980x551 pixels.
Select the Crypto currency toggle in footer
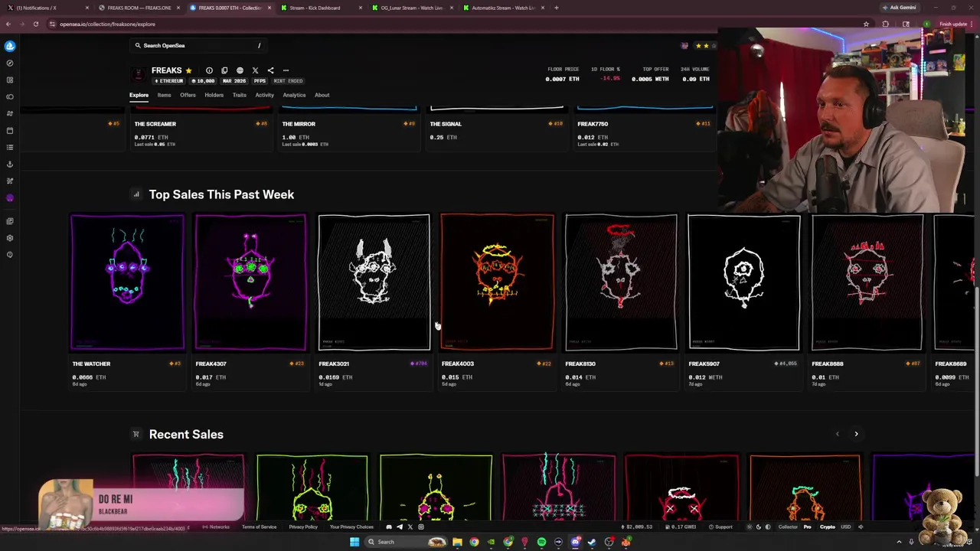pos(828,527)
